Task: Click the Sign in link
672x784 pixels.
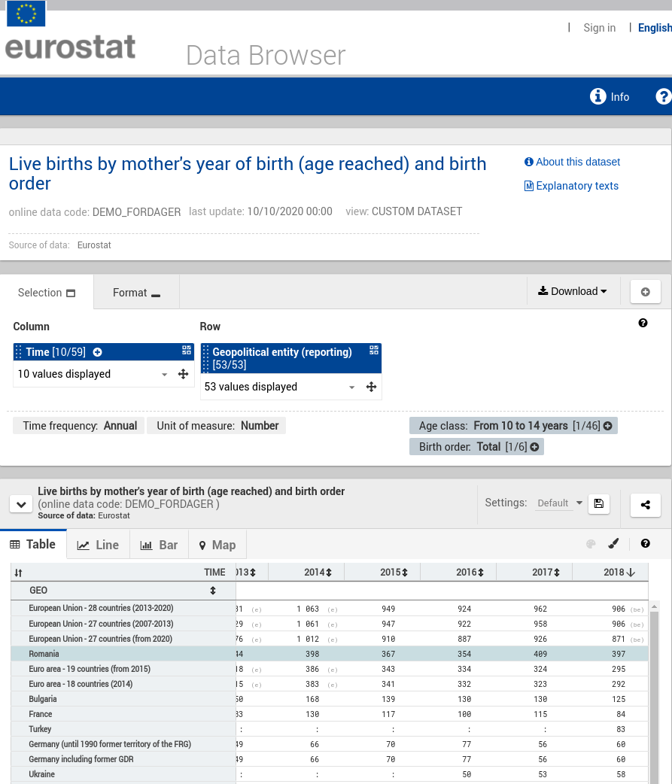Action: [599, 28]
